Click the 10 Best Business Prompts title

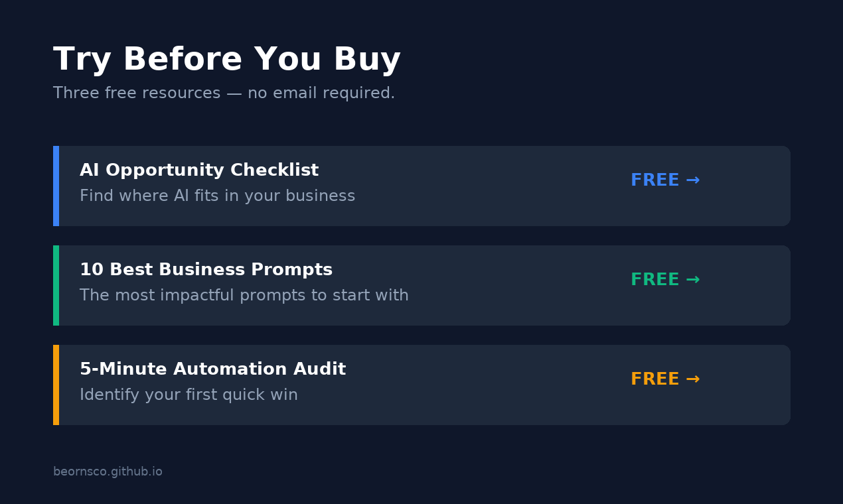click(x=206, y=269)
